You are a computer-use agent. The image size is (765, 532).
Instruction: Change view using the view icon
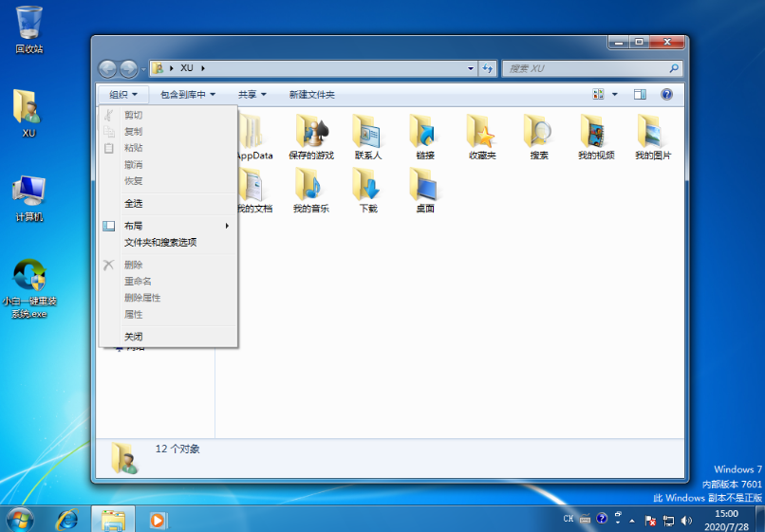pos(598,94)
